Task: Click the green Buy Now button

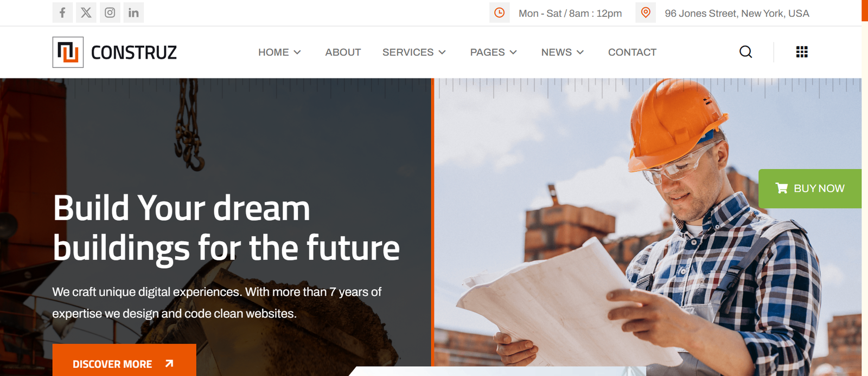Action: (810, 189)
